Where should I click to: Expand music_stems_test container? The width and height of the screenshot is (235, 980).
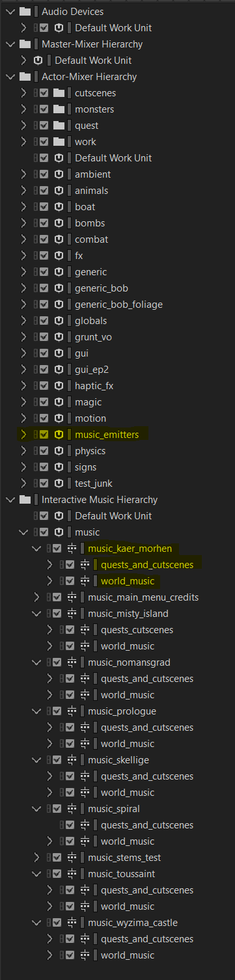[x=36, y=858]
